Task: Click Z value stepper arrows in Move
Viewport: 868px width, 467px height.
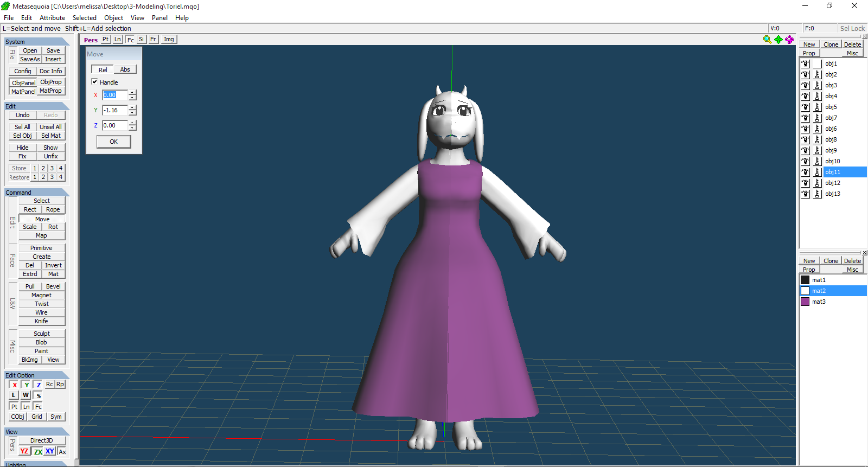Action: click(x=132, y=125)
